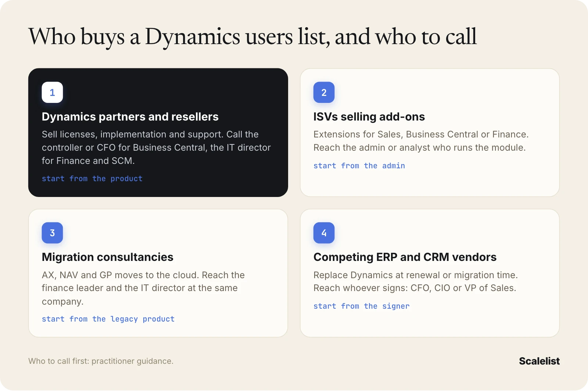Click the "AX, NAV and GP moves" description
This screenshot has height=391, width=588.
[143, 288]
